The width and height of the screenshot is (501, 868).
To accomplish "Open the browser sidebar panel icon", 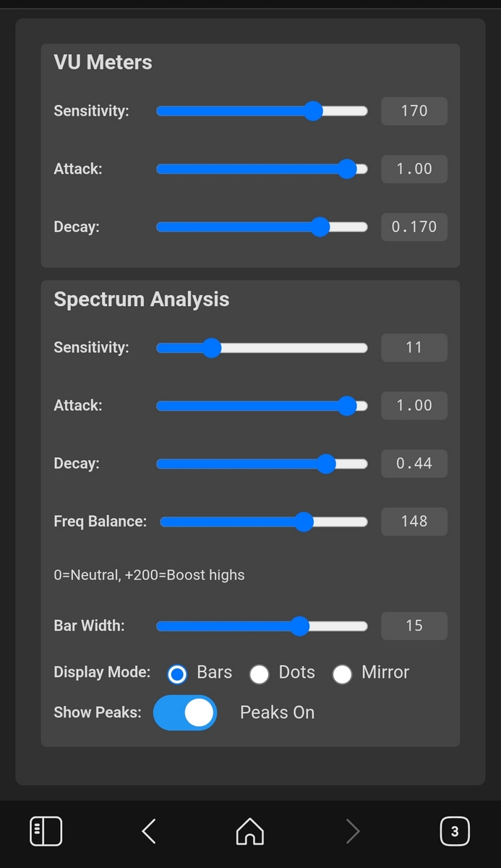I will pyautogui.click(x=46, y=831).
